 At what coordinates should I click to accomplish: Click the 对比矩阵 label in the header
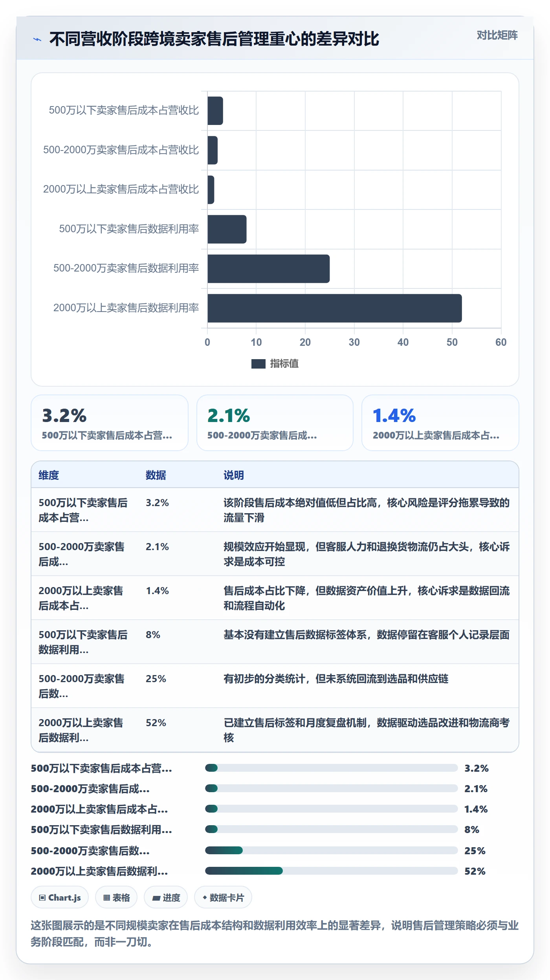click(497, 35)
